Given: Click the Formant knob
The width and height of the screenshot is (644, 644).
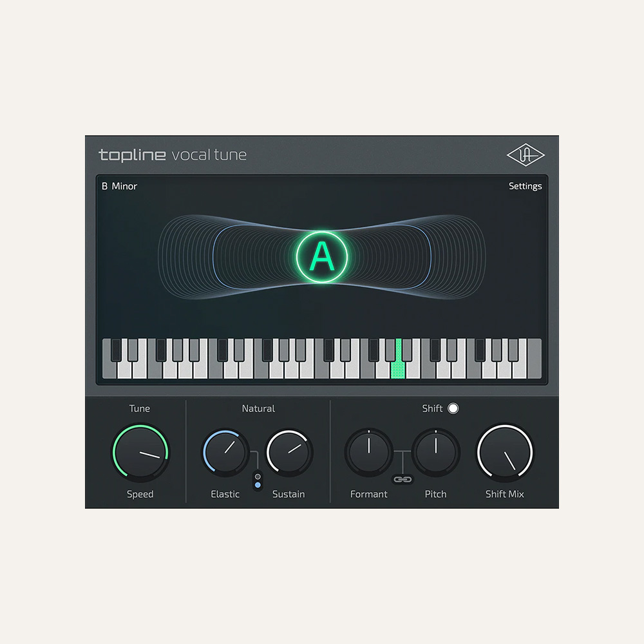Looking at the screenshot, I should click(x=369, y=452).
